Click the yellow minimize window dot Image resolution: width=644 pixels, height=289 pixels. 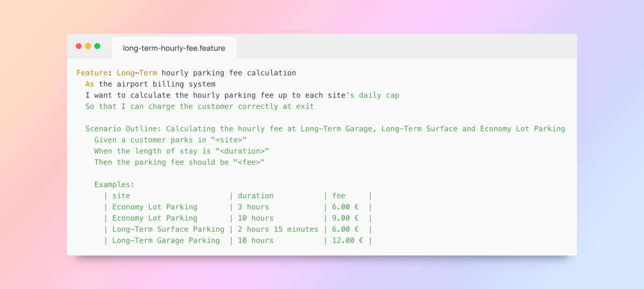(88, 46)
